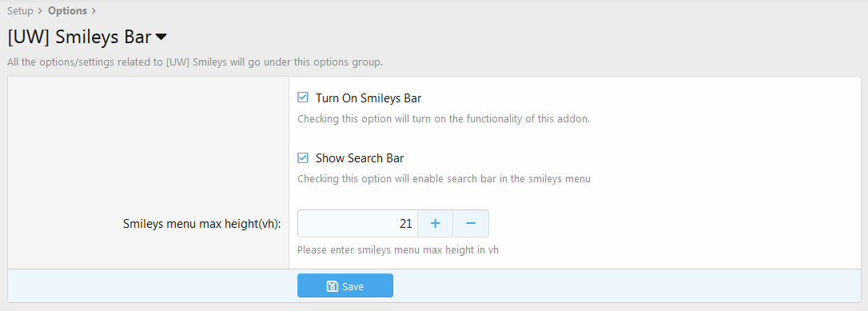The width and height of the screenshot is (868, 311).
Task: Navigate to Options in the breadcrumb
Action: coord(67,10)
